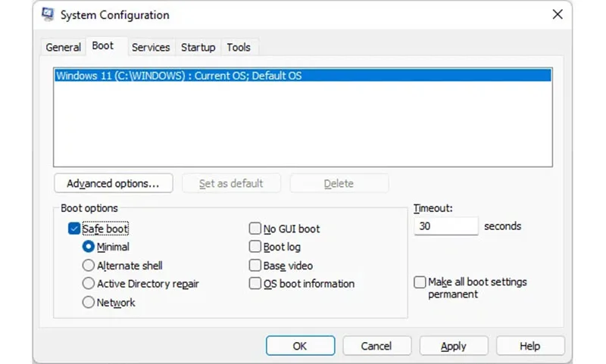The image size is (606, 364).
Task: Click the System Configuration title bar icon
Action: 48,14
